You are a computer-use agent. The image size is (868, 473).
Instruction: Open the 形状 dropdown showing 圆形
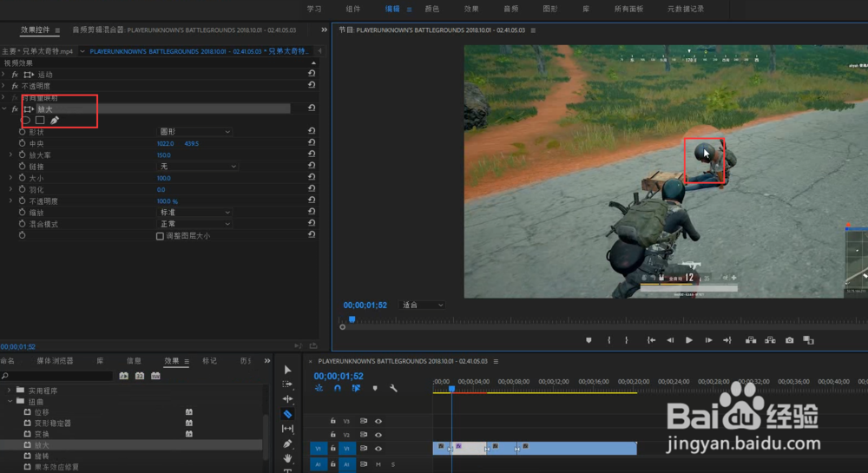click(x=194, y=132)
